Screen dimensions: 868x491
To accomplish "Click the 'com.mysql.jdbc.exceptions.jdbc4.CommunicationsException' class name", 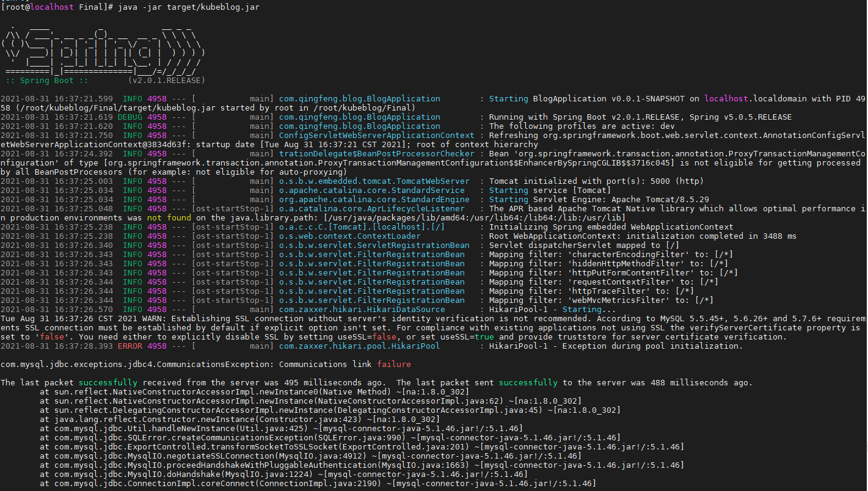I will click(x=135, y=364).
